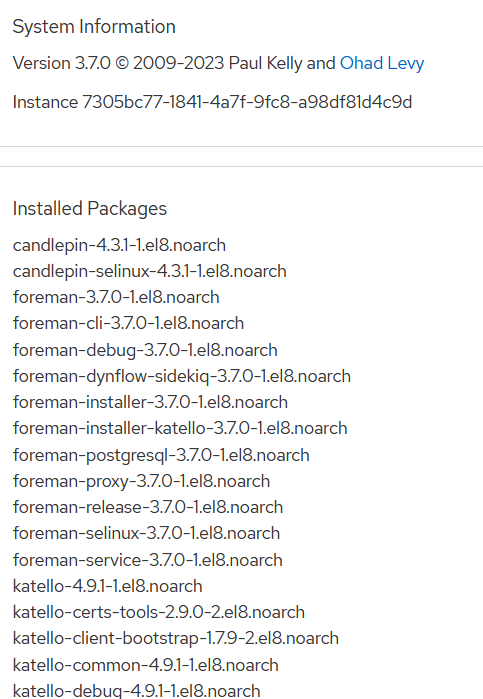Click the foreman-proxy package line
The height and width of the screenshot is (699, 483).
tap(141, 481)
